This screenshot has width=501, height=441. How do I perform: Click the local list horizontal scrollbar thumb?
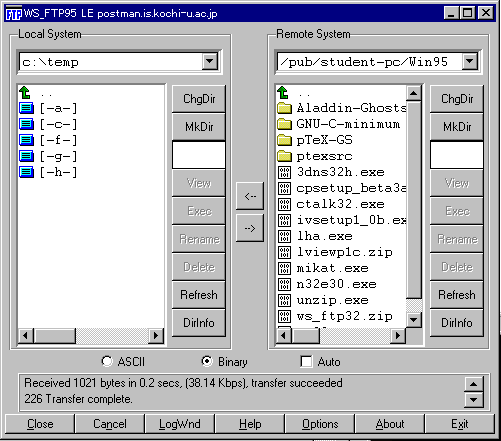[55, 335]
